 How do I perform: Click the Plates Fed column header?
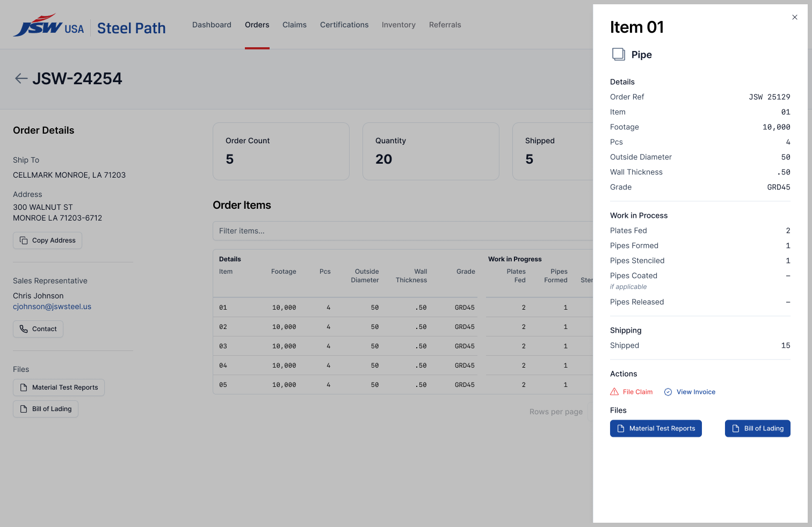[x=516, y=276]
